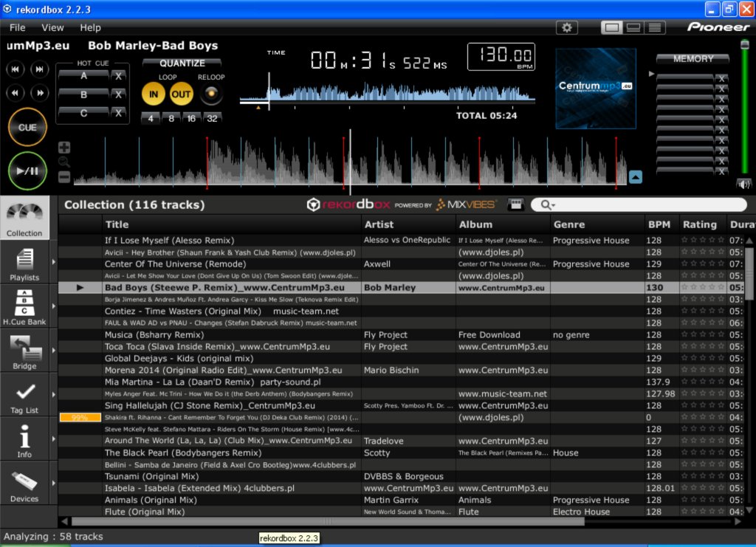Set hot cue B
756x547 pixels.
pyautogui.click(x=83, y=94)
